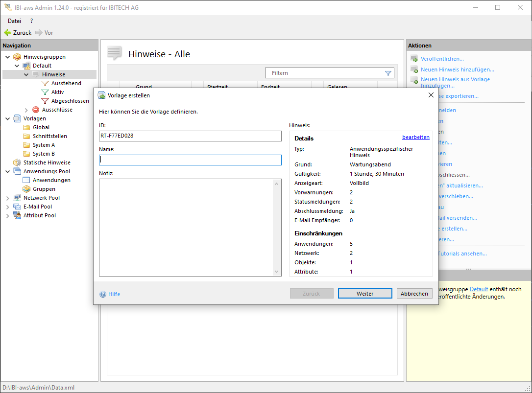
Task: Click the filter funnel icon in Filtern box
Action: 388,73
